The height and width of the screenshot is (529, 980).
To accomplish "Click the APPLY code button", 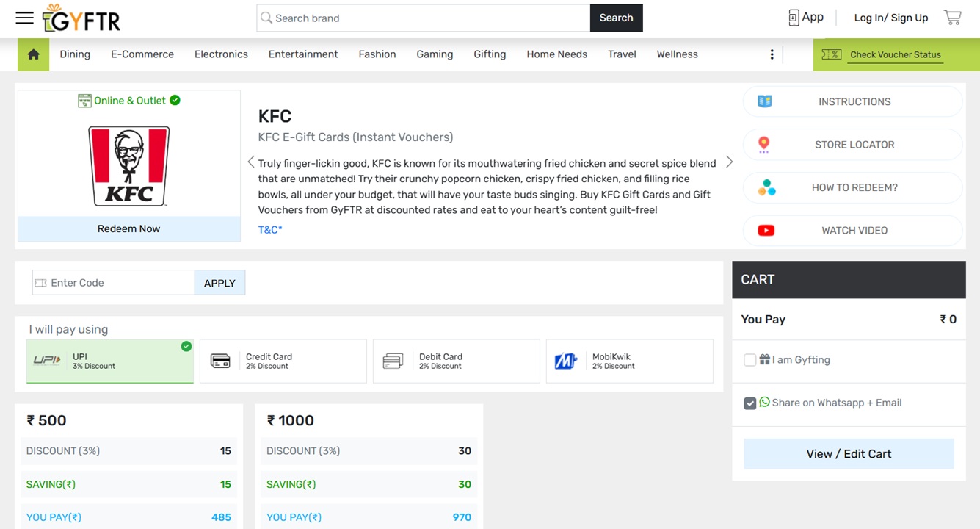I will tap(219, 283).
